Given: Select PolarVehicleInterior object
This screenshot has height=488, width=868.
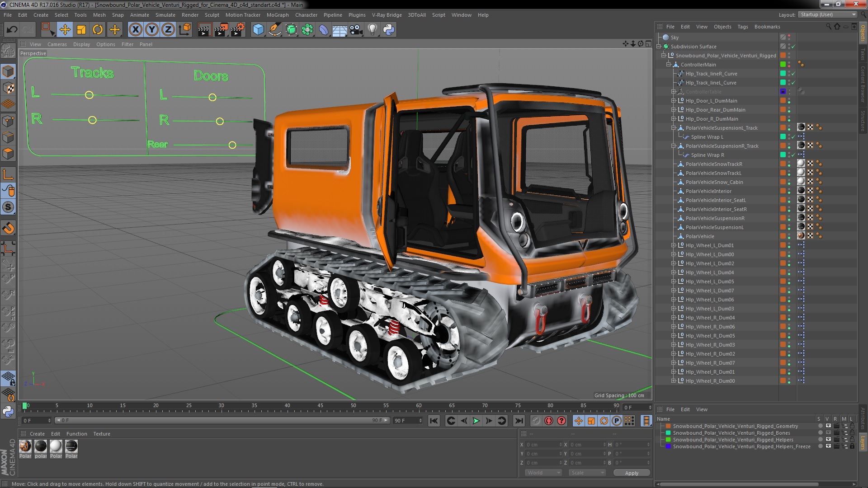Looking at the screenshot, I should [708, 191].
